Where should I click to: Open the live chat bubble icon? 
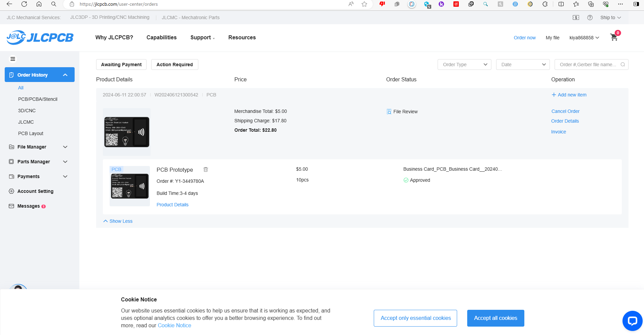click(632, 321)
